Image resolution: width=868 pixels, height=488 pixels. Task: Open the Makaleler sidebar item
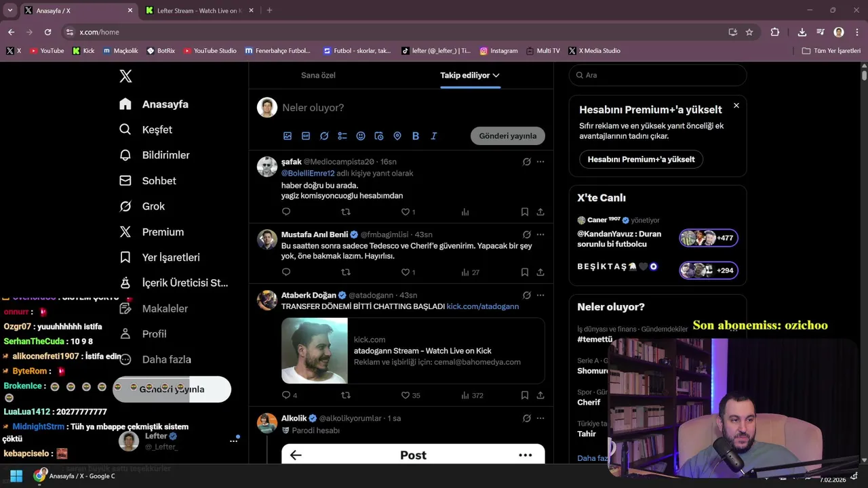tap(153, 309)
